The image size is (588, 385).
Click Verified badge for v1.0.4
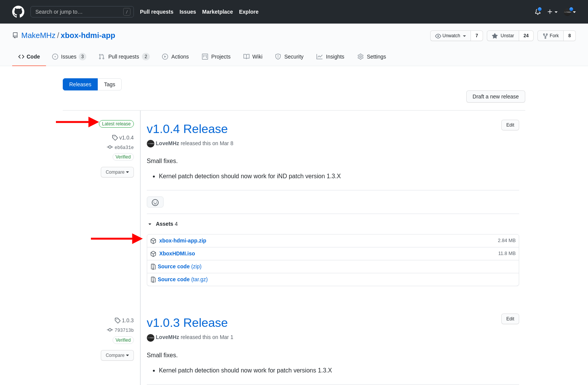pyautogui.click(x=123, y=157)
